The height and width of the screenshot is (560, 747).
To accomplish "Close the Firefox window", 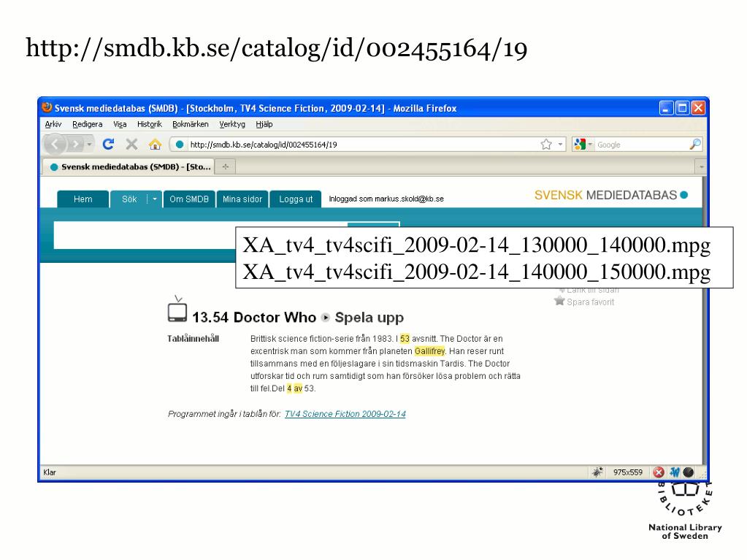I will [698, 108].
